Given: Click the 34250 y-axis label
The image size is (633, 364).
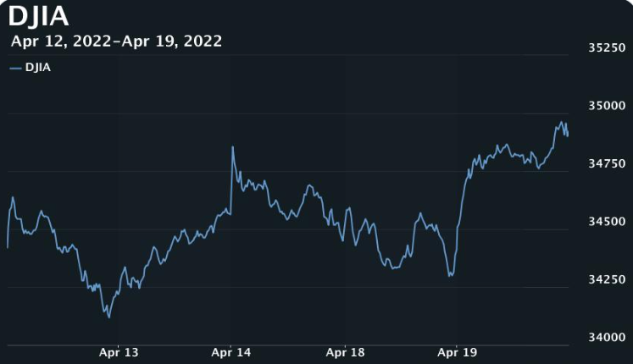Looking at the screenshot, I should click(607, 279).
